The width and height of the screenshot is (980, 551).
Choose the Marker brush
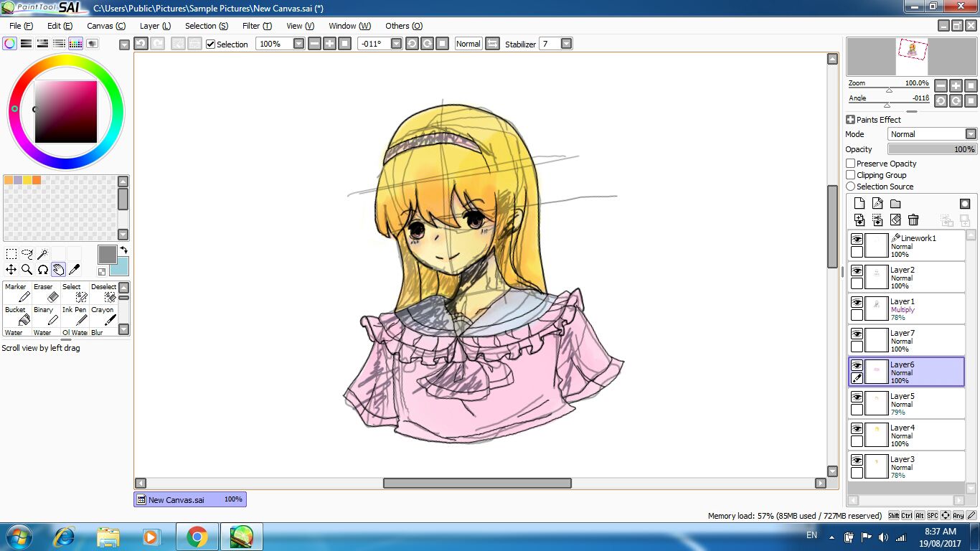17,293
